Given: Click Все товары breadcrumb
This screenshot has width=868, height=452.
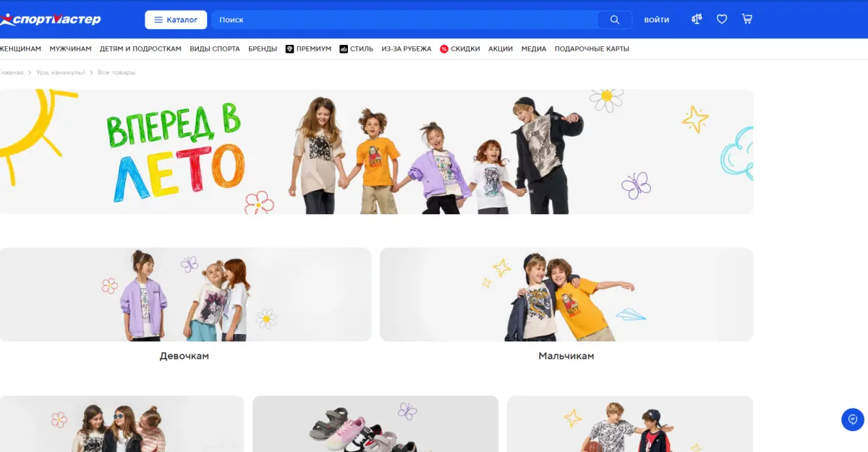Looking at the screenshot, I should [x=116, y=72].
